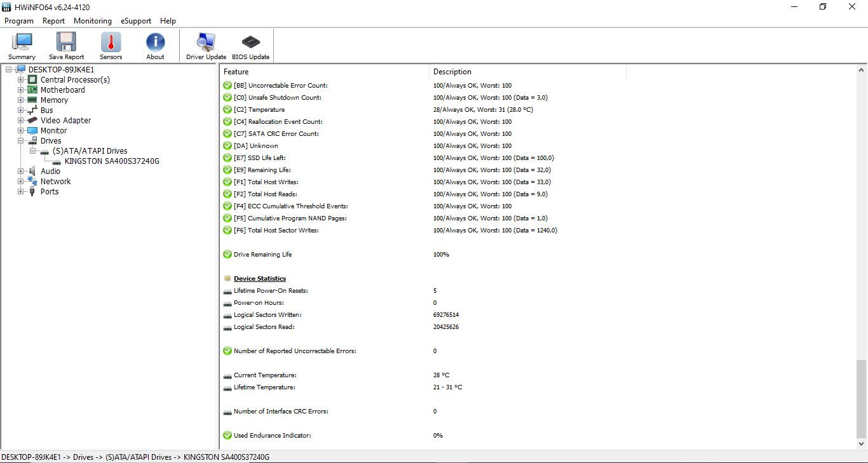
Task: Click the Logical Sectors Written value 69276514
Action: coord(446,314)
